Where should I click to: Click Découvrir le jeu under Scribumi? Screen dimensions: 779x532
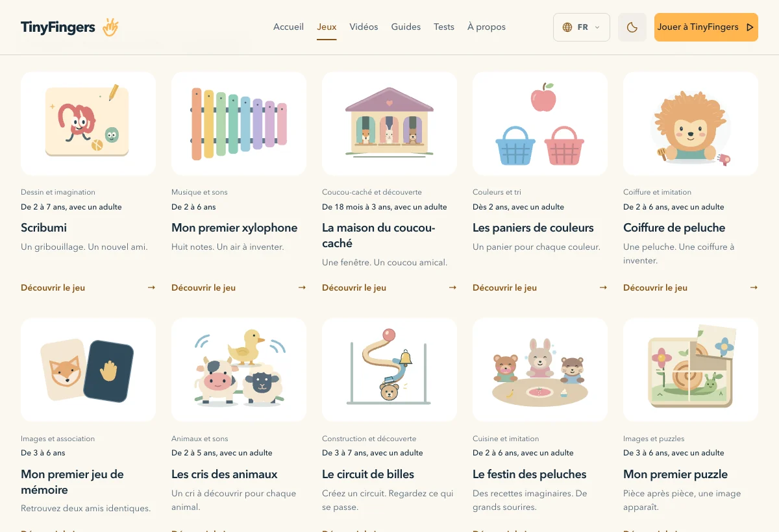pos(53,287)
